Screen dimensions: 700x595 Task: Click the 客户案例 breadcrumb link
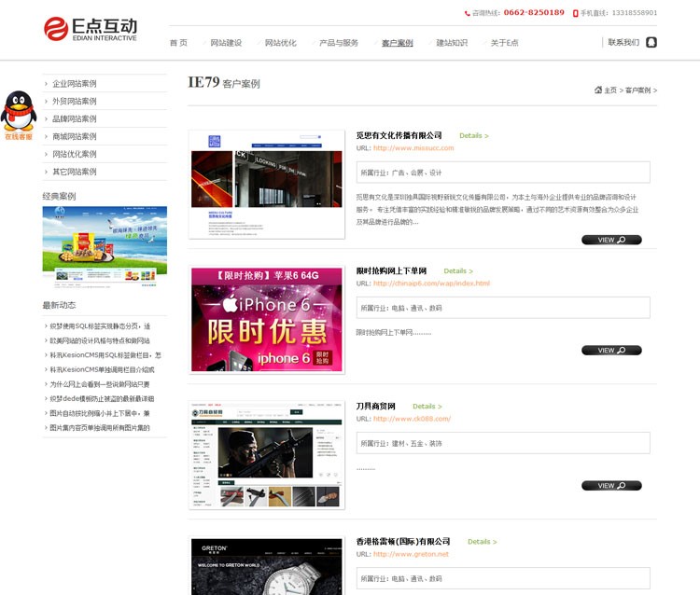(638, 90)
